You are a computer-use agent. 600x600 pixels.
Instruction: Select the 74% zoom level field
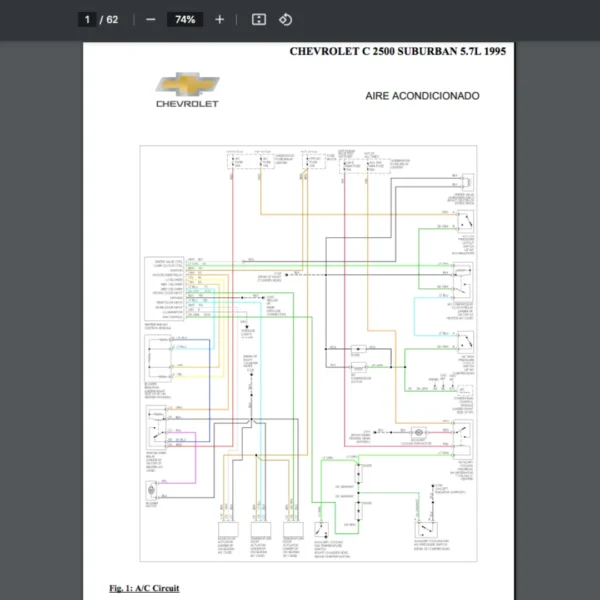pyautogui.click(x=185, y=19)
